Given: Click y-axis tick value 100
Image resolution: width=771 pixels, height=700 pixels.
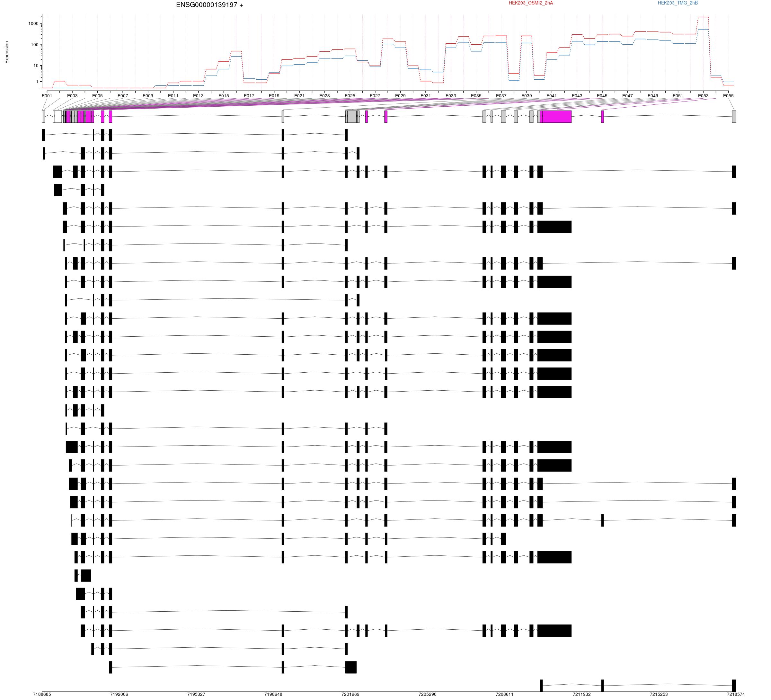Looking at the screenshot, I should [34, 45].
